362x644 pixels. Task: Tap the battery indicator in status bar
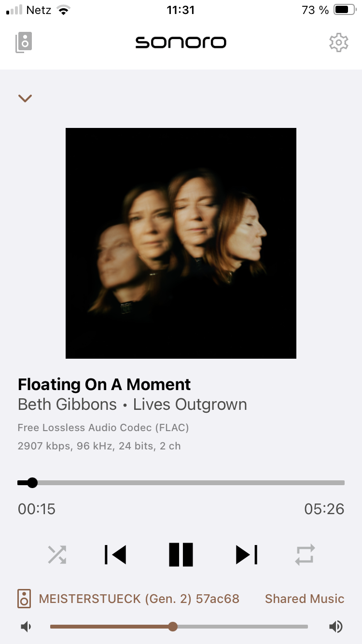tap(345, 10)
